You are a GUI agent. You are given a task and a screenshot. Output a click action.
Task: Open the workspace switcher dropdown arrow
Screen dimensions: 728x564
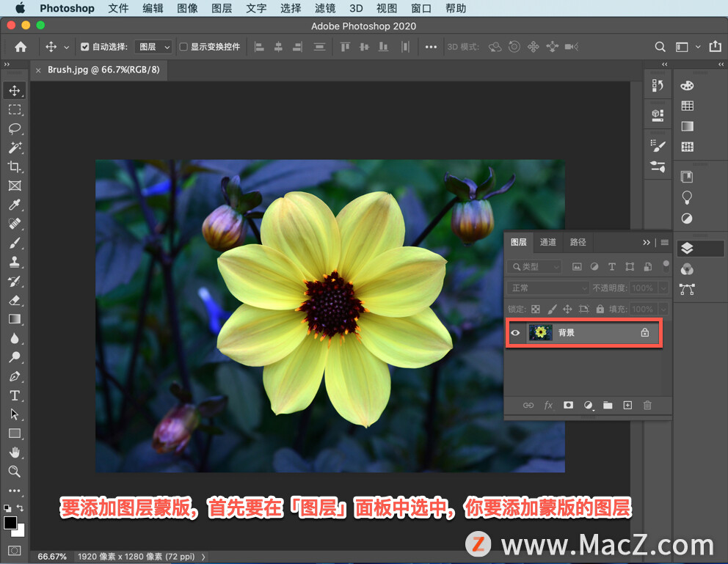click(x=698, y=47)
